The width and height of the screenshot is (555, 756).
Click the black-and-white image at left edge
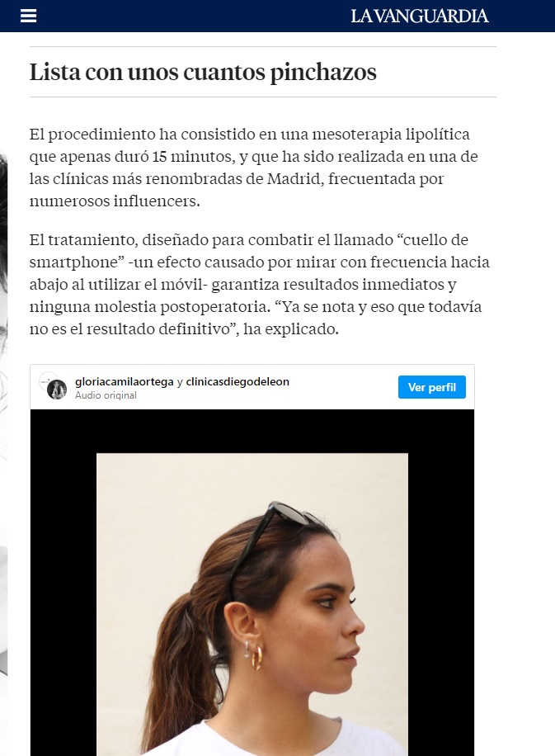coord(3,414)
